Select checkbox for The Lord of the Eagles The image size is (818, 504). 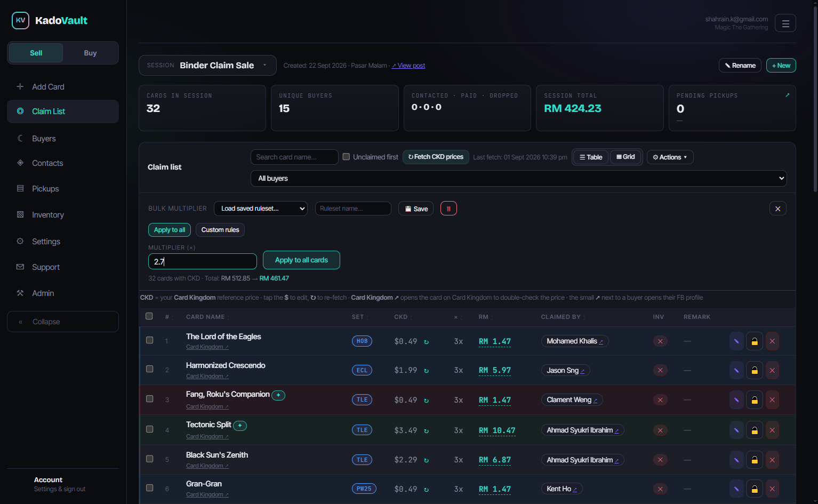coord(150,340)
